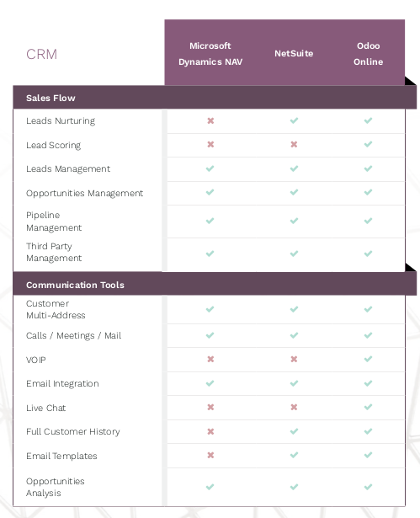Click Microsoft's red X in the VOIP row
This screenshot has height=518, width=420.
tap(210, 359)
